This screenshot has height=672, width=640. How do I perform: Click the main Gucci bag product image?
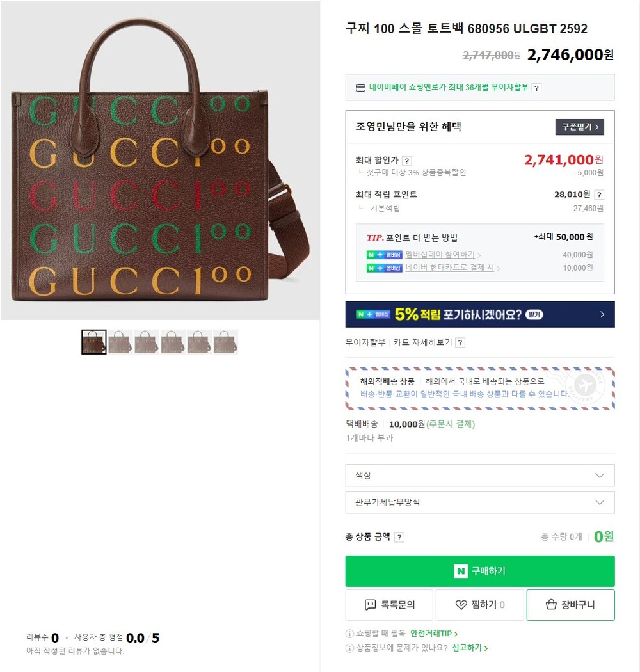pyautogui.click(x=161, y=160)
